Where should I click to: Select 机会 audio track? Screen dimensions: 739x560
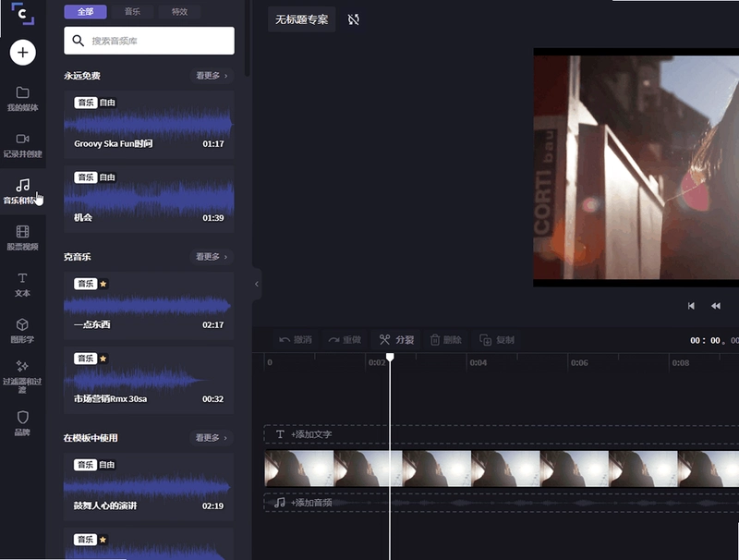[x=149, y=199]
